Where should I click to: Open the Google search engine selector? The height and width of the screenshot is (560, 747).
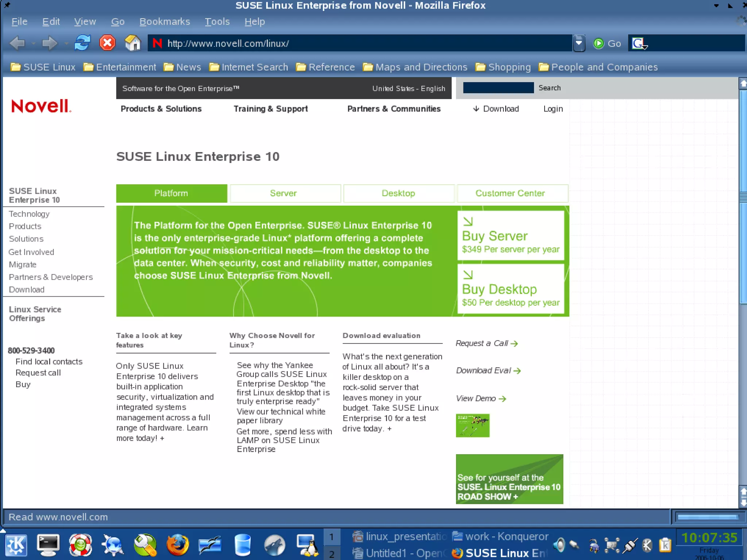click(x=639, y=44)
